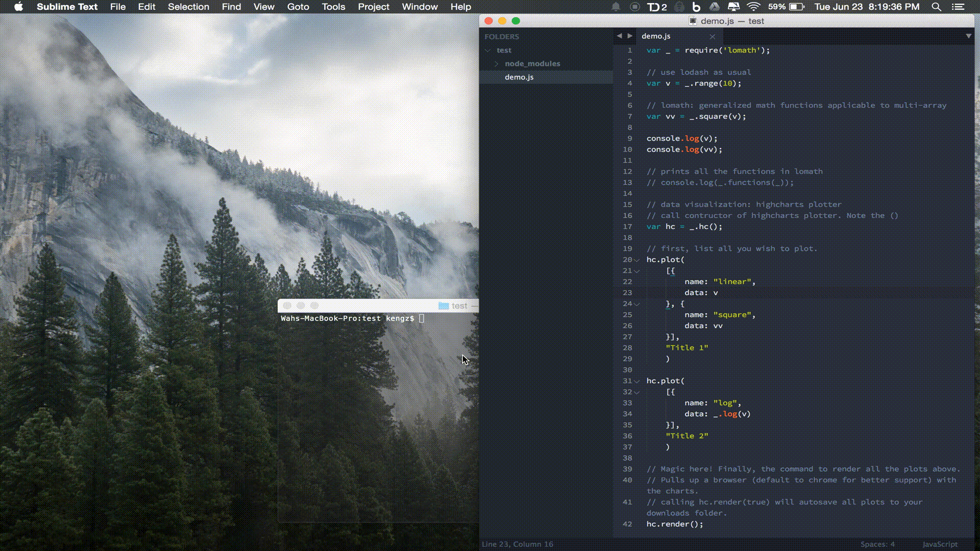980x551 pixels.
Task: Open the Project menu
Action: (x=373, y=7)
